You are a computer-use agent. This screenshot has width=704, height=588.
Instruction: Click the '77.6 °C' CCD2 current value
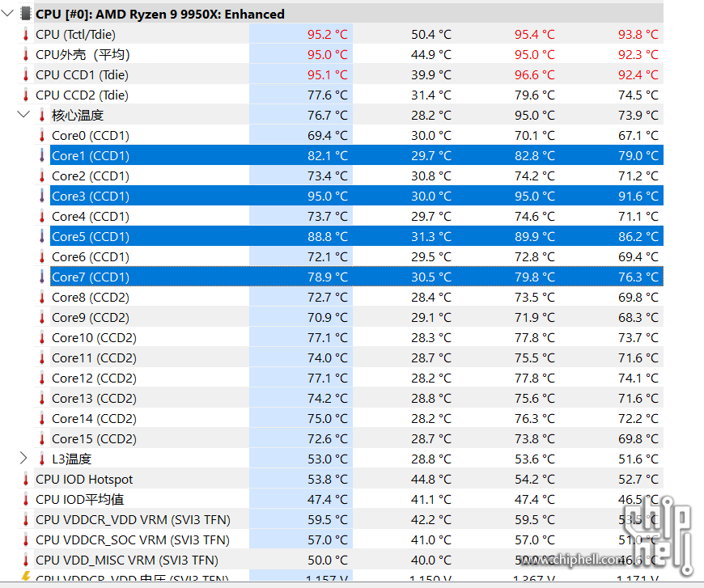tap(327, 95)
